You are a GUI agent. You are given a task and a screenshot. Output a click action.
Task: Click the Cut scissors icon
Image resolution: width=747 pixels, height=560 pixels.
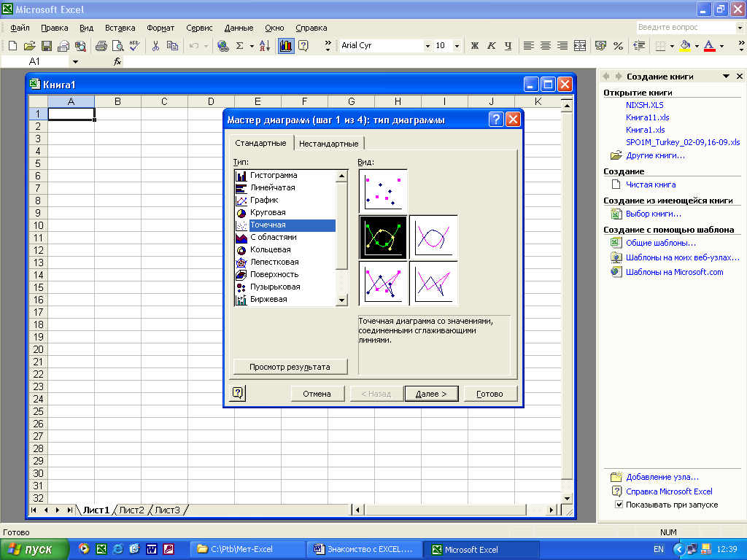point(155,46)
